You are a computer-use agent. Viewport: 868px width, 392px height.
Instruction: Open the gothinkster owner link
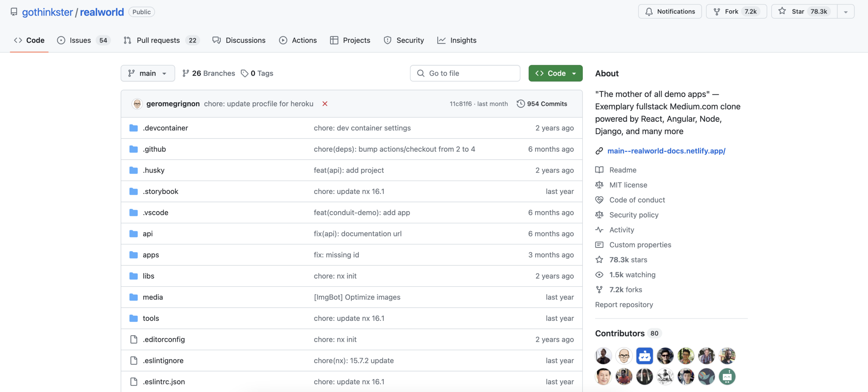47,12
